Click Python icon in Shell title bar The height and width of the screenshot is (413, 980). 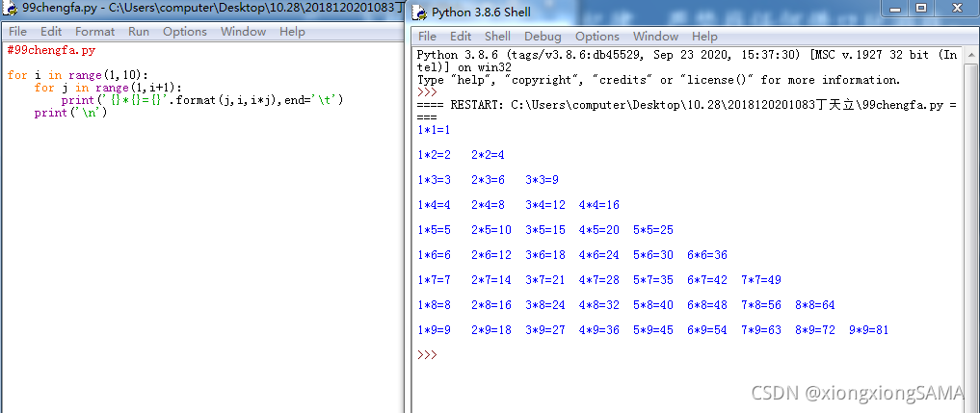click(x=421, y=12)
